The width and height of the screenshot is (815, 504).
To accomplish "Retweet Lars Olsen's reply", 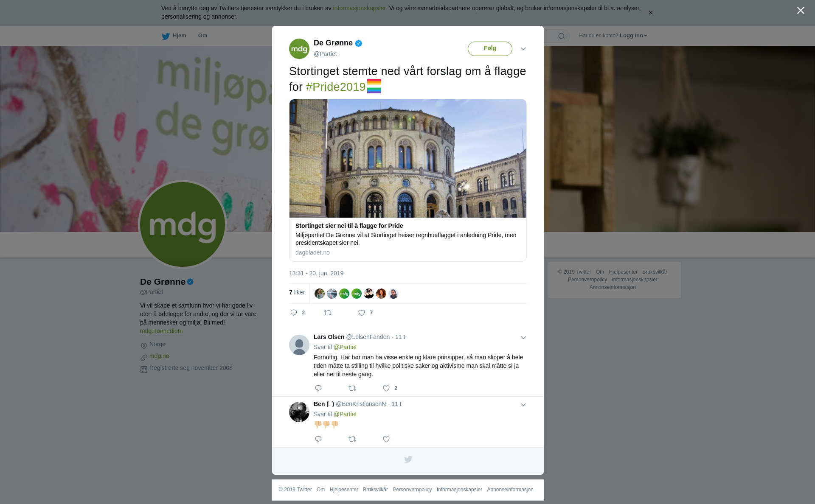I will [352, 388].
